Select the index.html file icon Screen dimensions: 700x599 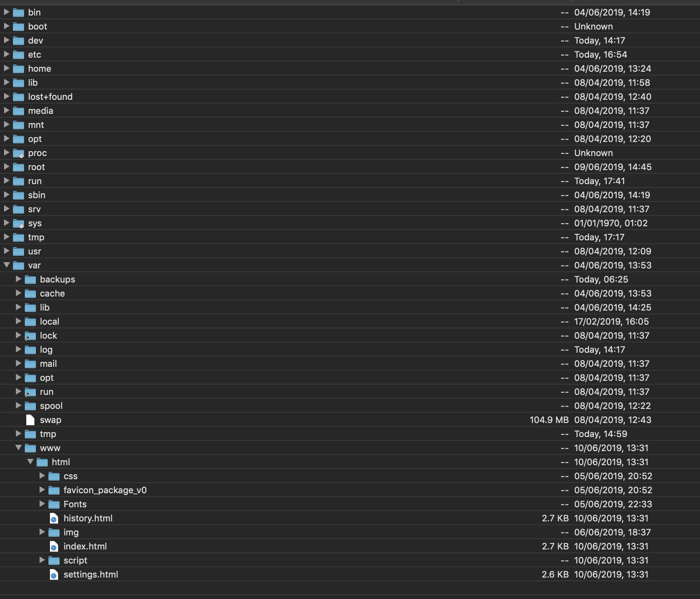coord(54,546)
